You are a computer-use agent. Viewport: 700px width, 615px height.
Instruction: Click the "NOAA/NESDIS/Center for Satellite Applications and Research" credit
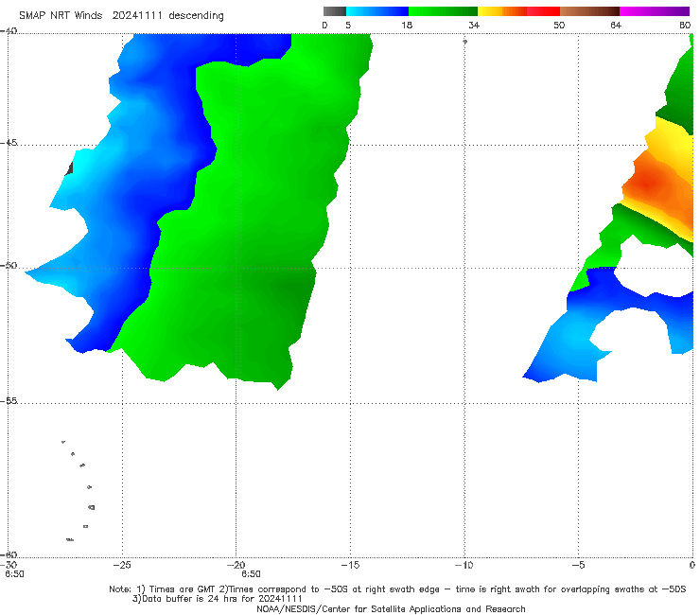tap(391, 608)
